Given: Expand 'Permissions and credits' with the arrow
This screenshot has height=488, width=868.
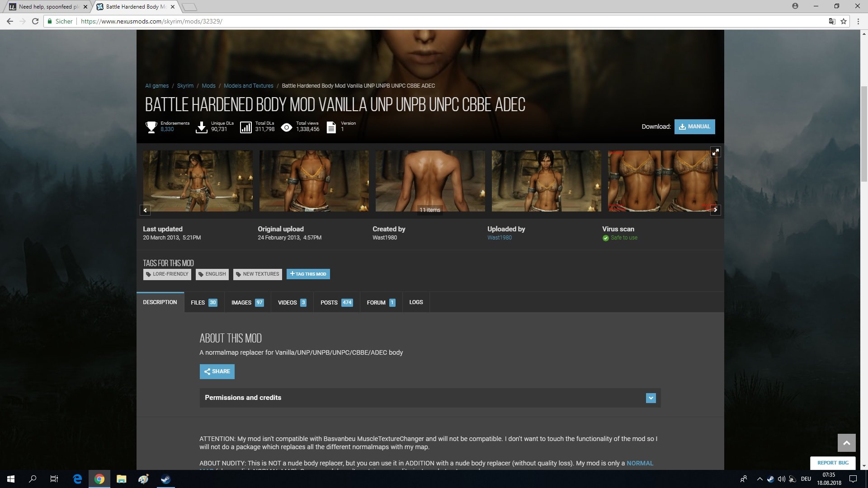Looking at the screenshot, I should (651, 398).
